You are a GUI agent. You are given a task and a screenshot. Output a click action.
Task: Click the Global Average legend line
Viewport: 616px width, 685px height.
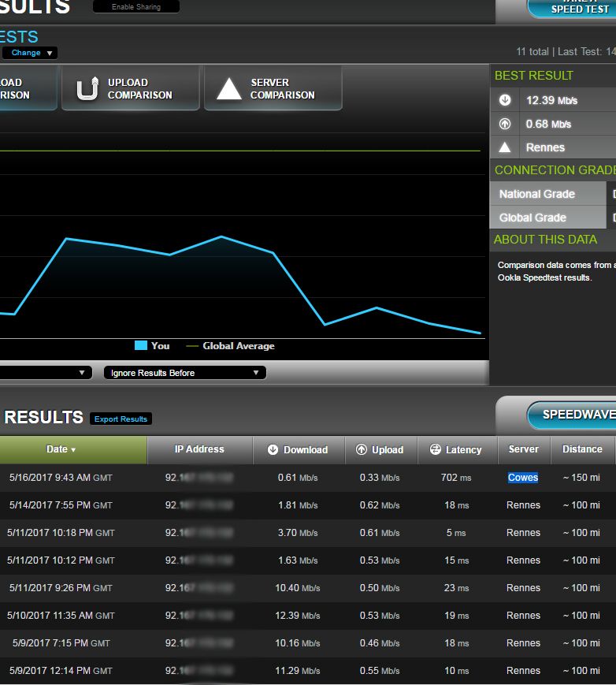(192, 346)
